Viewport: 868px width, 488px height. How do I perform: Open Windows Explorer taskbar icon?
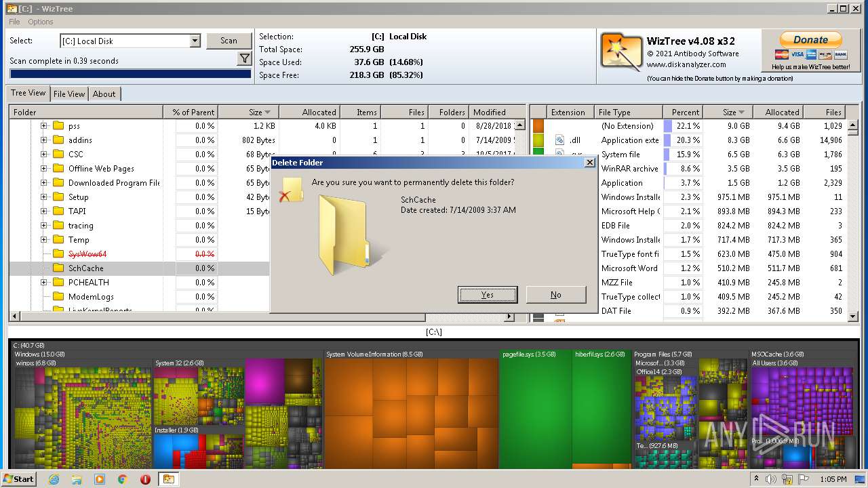pyautogui.click(x=77, y=479)
